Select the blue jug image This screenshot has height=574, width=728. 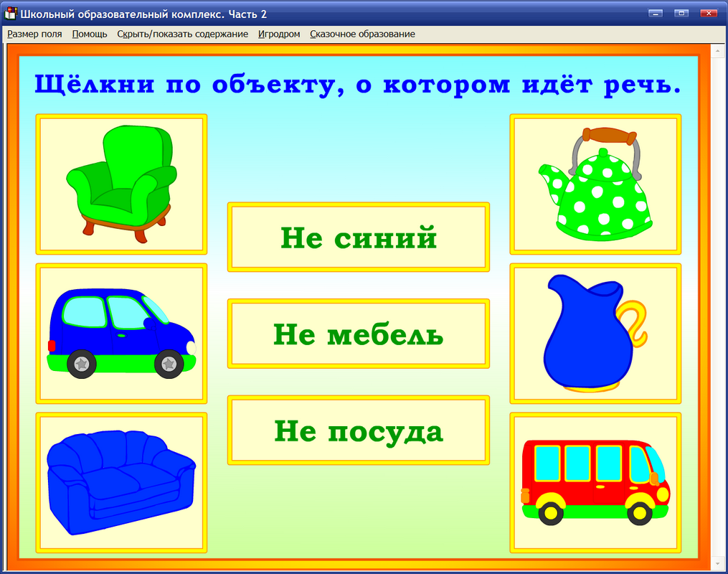(x=595, y=332)
